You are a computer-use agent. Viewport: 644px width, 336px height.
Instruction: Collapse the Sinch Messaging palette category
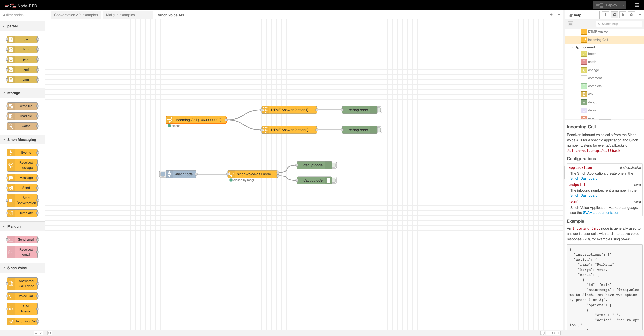point(22,140)
